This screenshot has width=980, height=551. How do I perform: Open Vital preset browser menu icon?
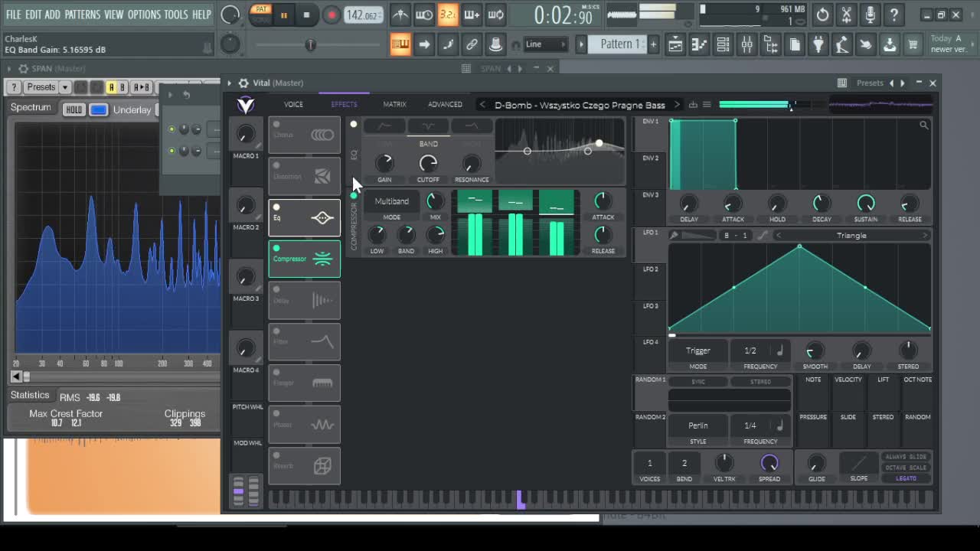707,105
